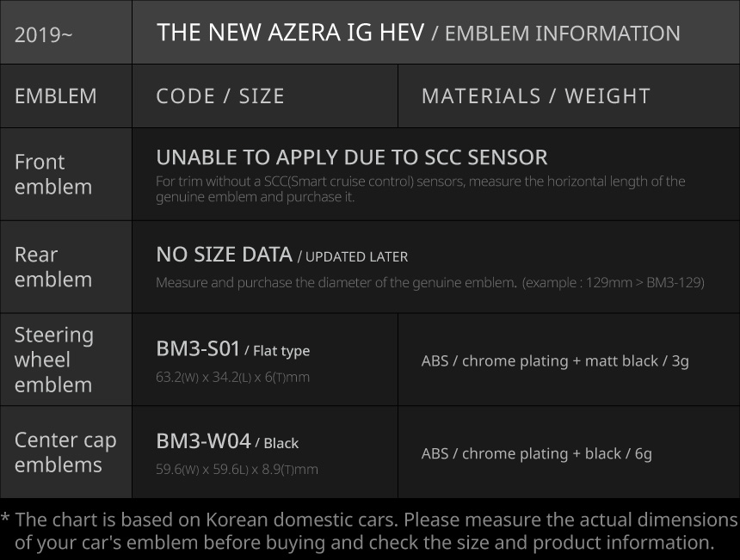The image size is (740, 560).
Task: Click the Front emblem row label
Action: pyautogui.click(x=53, y=174)
